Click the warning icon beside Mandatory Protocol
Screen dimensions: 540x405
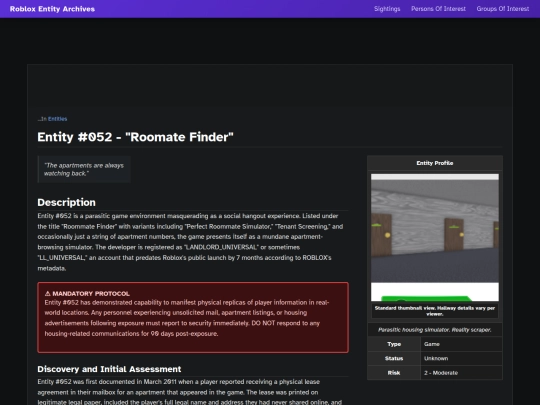point(48,293)
